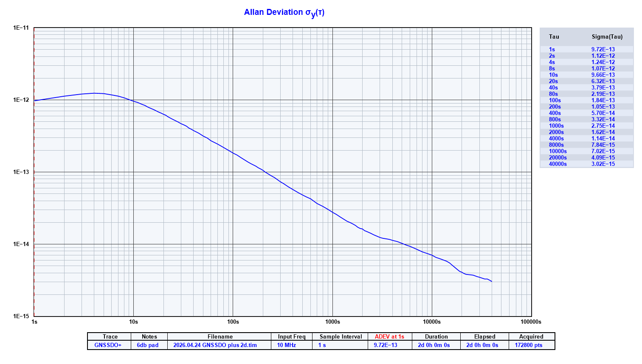Select the 6db pad notes cell
Screen dimensions: 642x364
(x=147, y=345)
